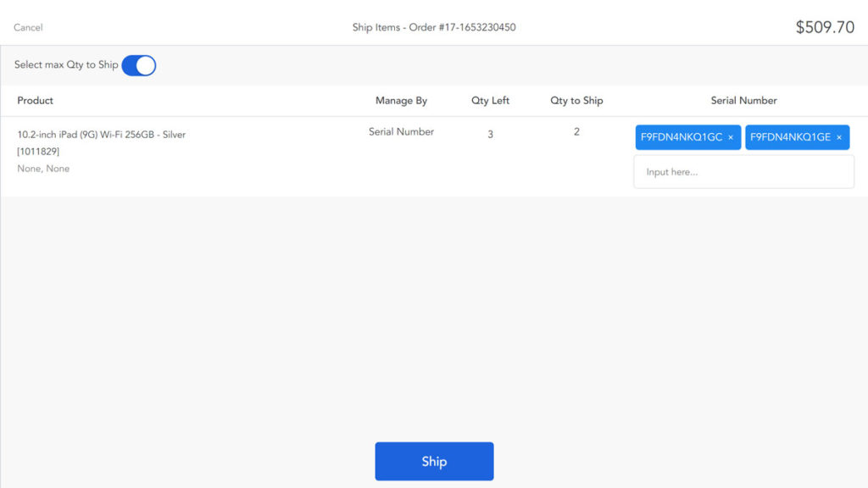Remove serial number F9FDN4NKQ1GC with its × icon
The height and width of the screenshot is (488, 868).
[x=730, y=137]
